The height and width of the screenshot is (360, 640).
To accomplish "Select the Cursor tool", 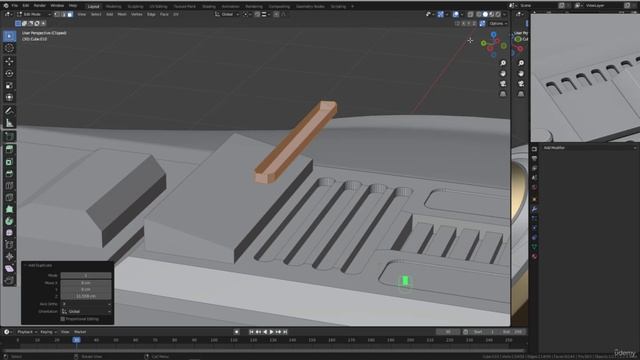I will (x=9, y=48).
